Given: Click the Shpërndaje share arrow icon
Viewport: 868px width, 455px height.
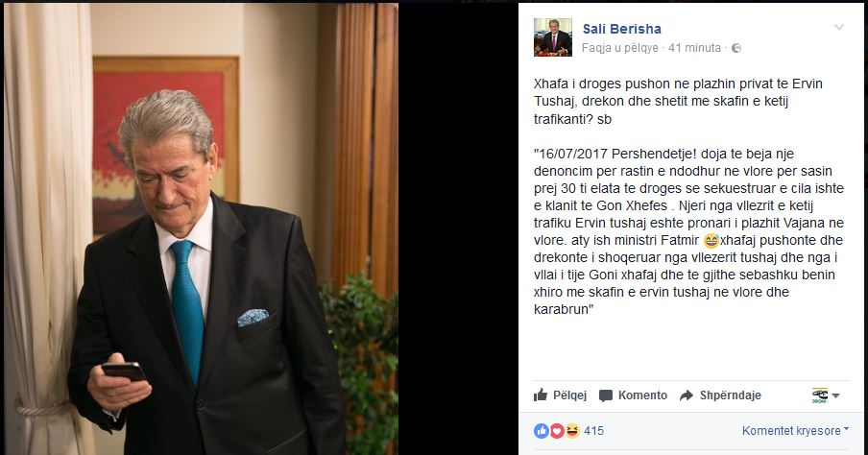Looking at the screenshot, I should click(687, 395).
